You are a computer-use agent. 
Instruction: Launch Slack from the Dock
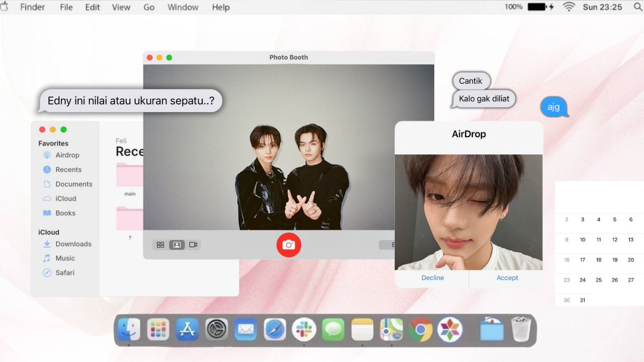(x=304, y=328)
